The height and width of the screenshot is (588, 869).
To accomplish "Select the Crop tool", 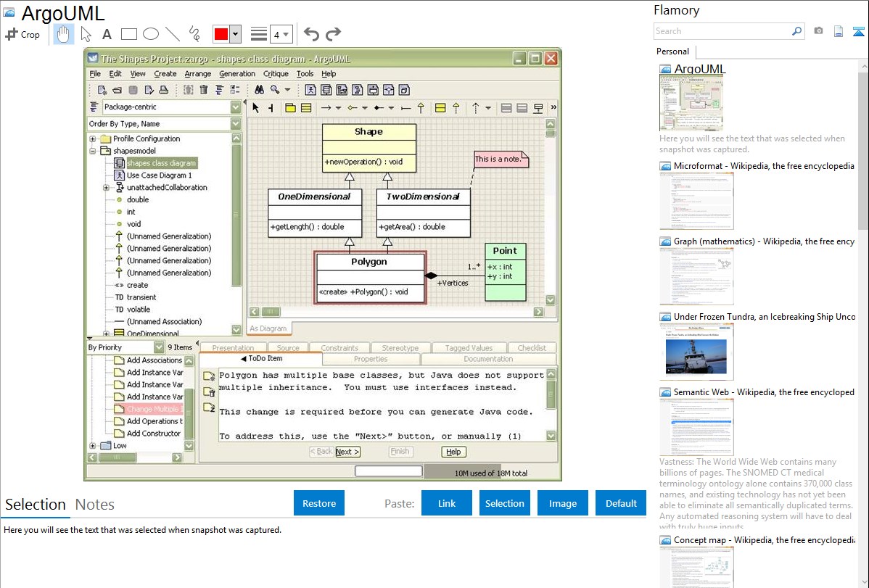I will [x=22, y=34].
